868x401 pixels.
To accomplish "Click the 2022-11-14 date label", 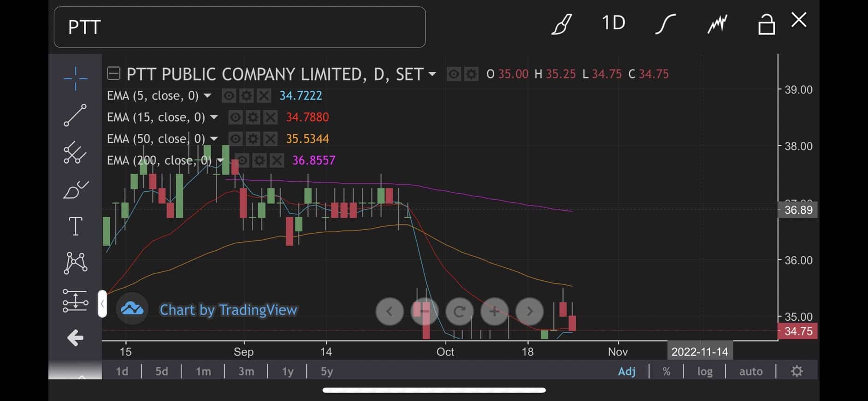I will (700, 352).
